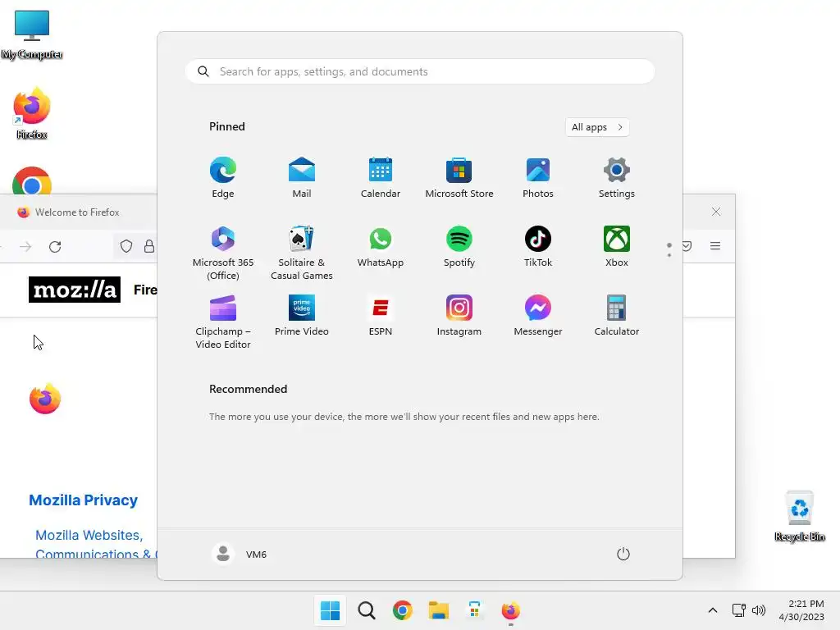Click the Firefox logo on the webpage
This screenshot has width=840, height=630.
45,399
